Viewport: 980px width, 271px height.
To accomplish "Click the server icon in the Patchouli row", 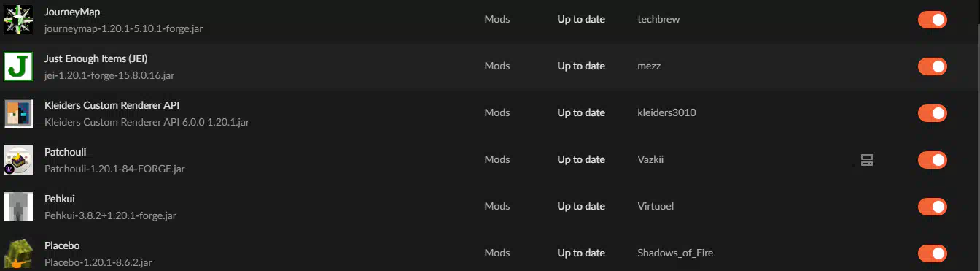I will tap(867, 160).
